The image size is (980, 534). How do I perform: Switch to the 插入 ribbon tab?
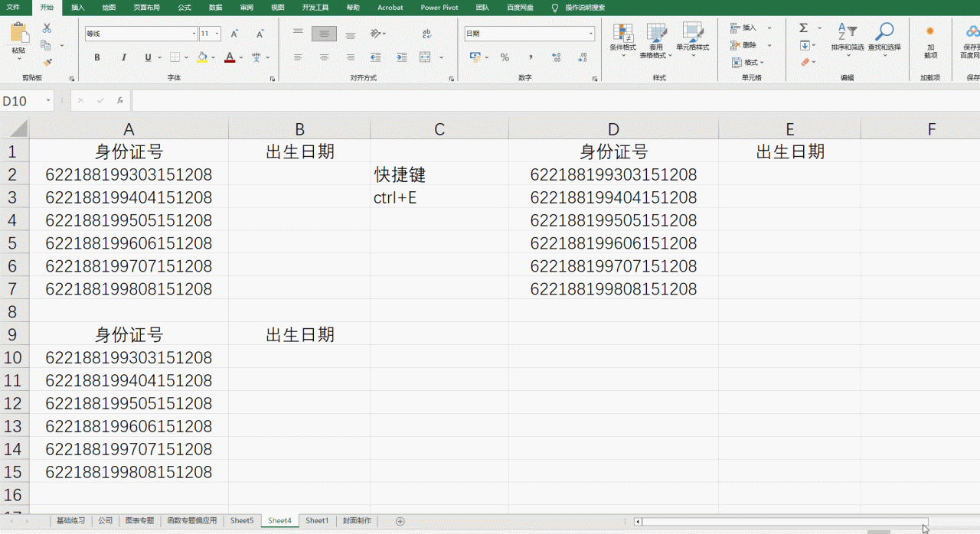78,7
